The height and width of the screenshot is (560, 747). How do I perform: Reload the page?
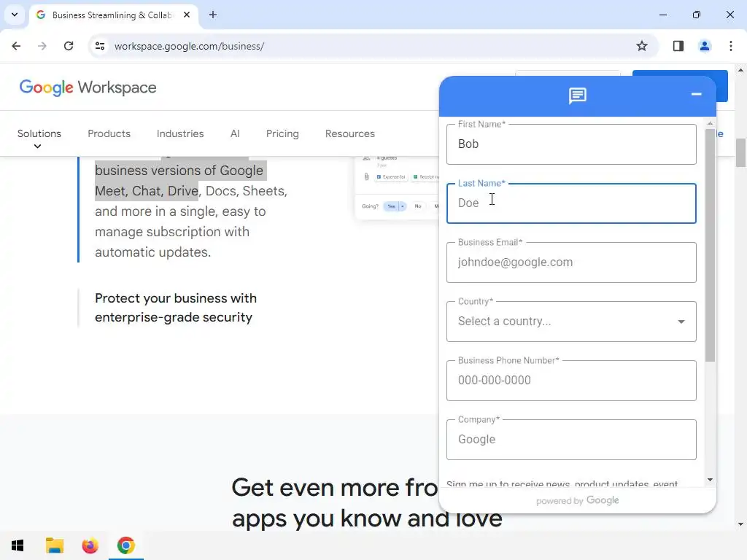69,46
